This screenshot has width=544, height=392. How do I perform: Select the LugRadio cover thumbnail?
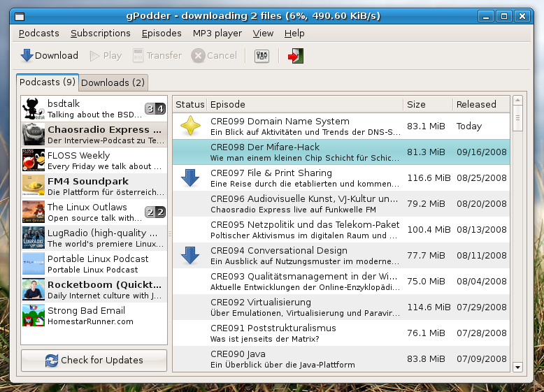34,238
